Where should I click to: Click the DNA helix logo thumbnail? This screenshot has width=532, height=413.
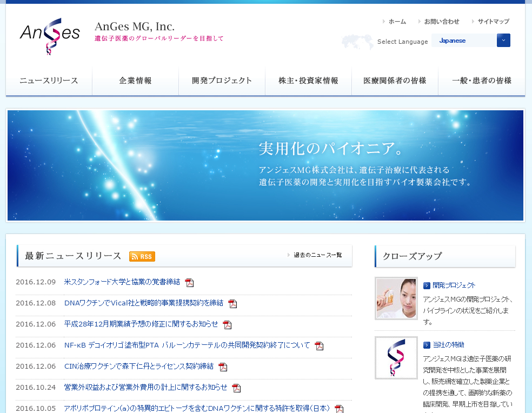pyautogui.click(x=396, y=358)
